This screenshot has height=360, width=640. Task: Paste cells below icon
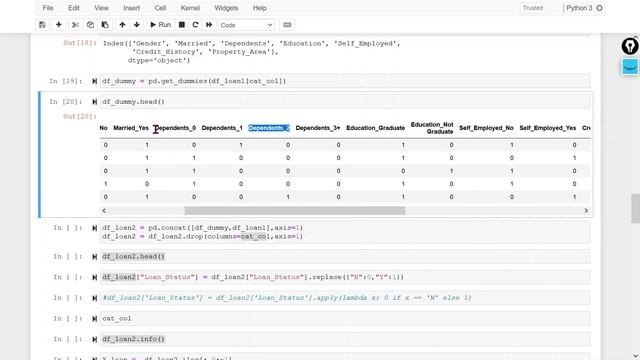coord(105,25)
